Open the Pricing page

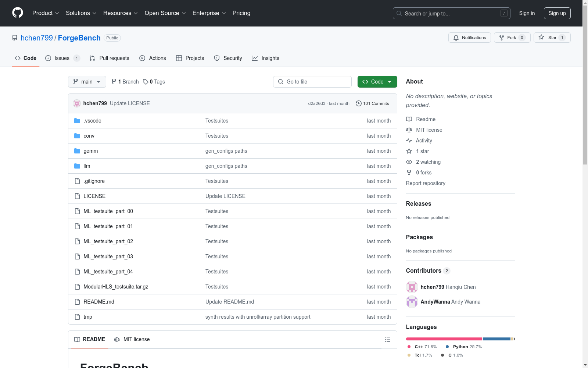(x=241, y=13)
